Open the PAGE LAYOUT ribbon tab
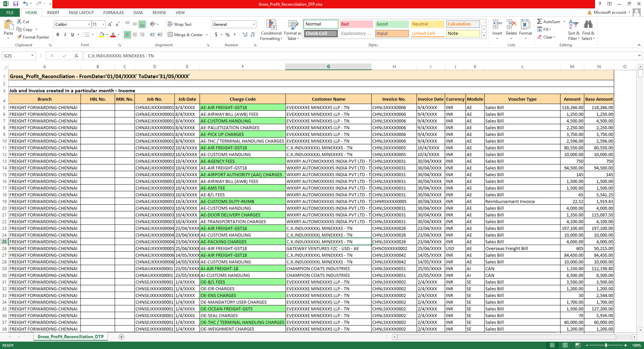 [81, 12]
